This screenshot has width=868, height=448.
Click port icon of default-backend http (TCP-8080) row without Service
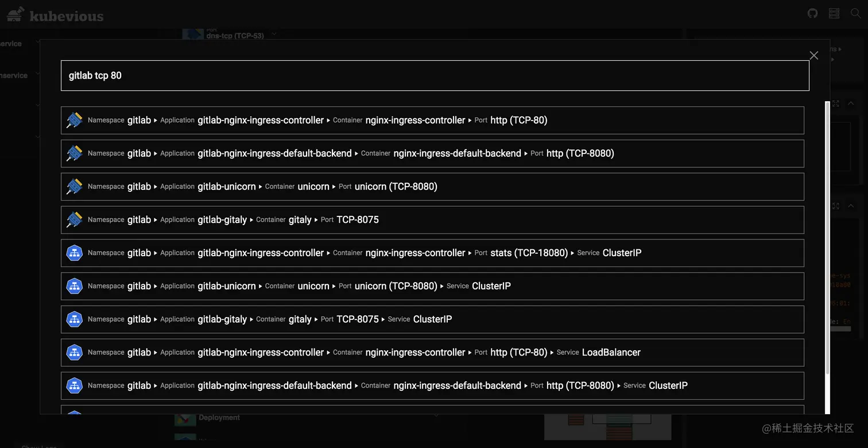click(75, 153)
